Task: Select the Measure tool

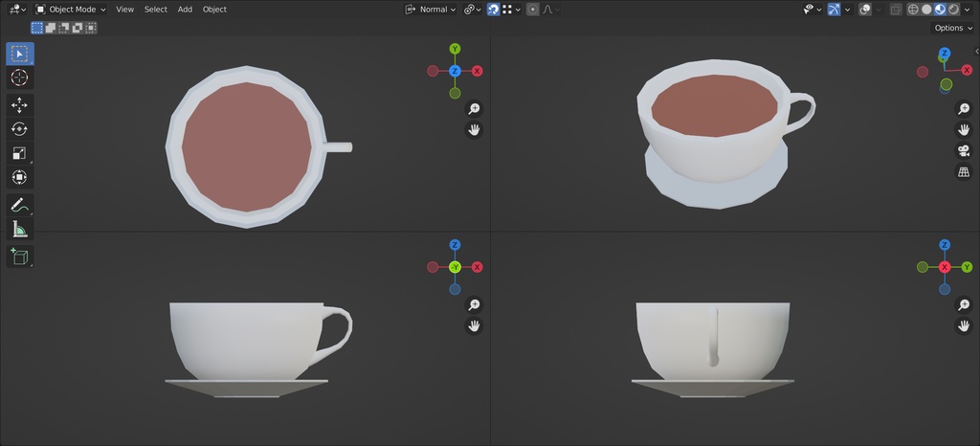Action: coord(20,229)
